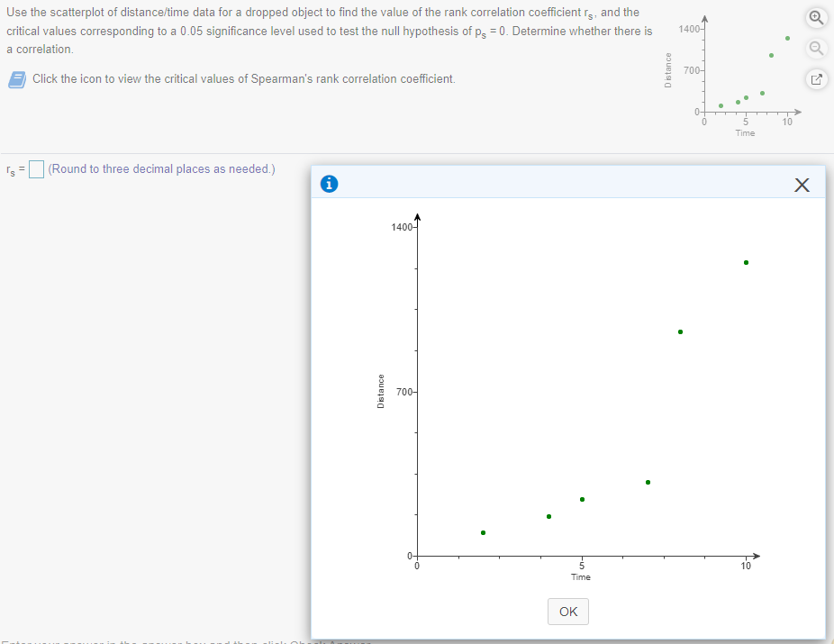Screen dimensions: 834x644
Task: Click the '5' tick label in dialog
Action: click(581, 566)
